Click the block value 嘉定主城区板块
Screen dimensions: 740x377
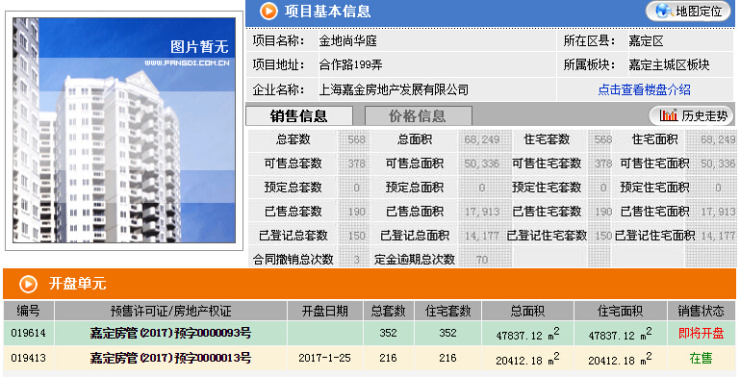coord(669,65)
